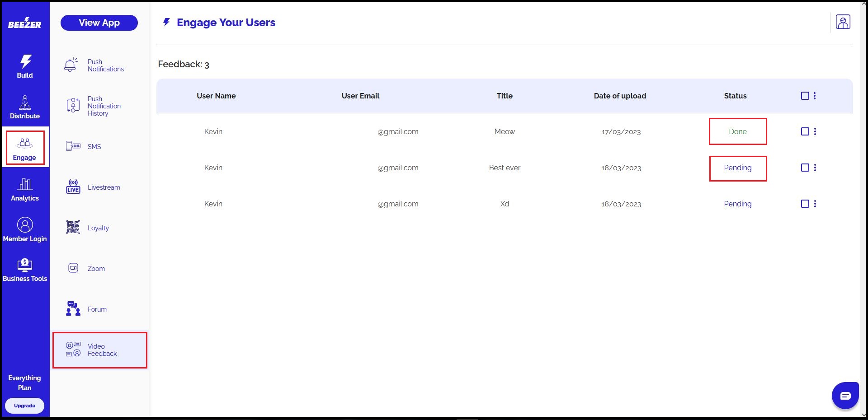Toggle the select-all checkbox in table header
868x420 pixels.
805,96
